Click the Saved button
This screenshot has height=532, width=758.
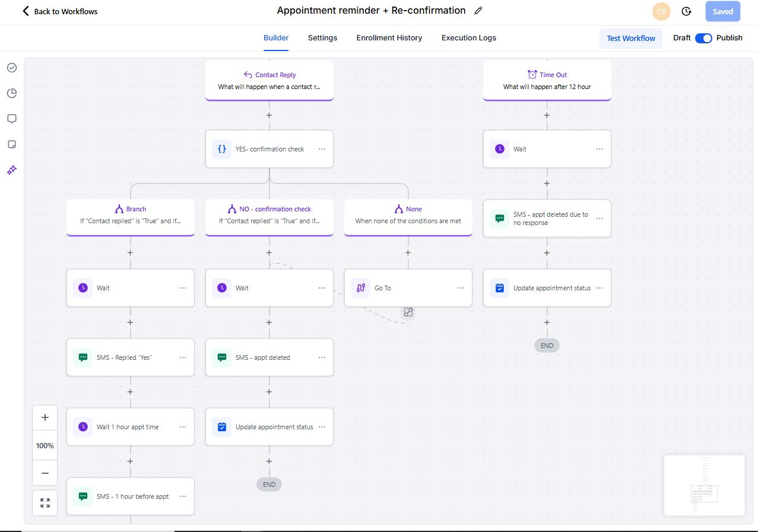click(x=722, y=11)
